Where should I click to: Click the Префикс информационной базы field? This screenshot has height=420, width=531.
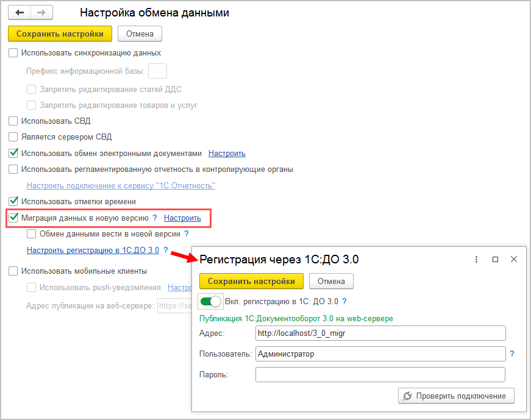pyautogui.click(x=157, y=71)
